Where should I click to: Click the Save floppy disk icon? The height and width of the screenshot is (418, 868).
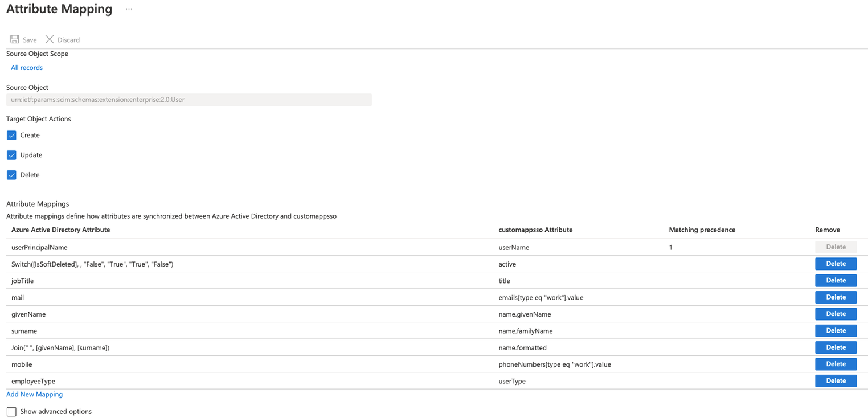click(x=15, y=39)
